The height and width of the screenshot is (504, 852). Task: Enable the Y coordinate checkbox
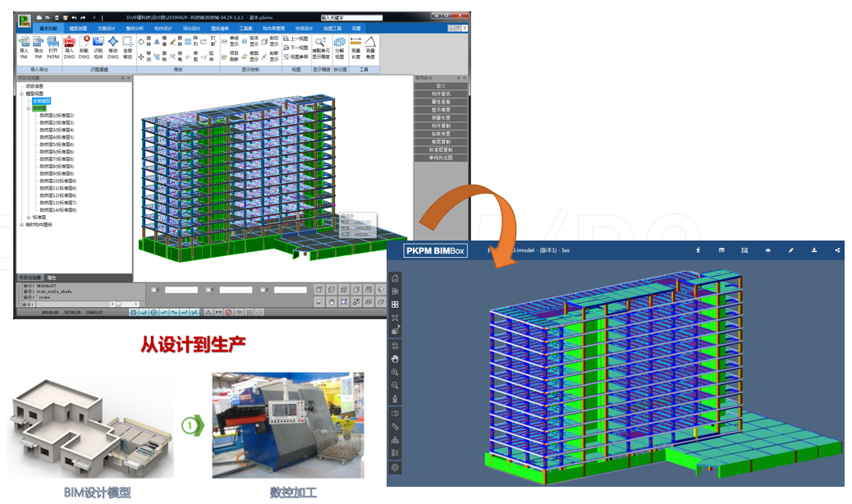click(208, 290)
